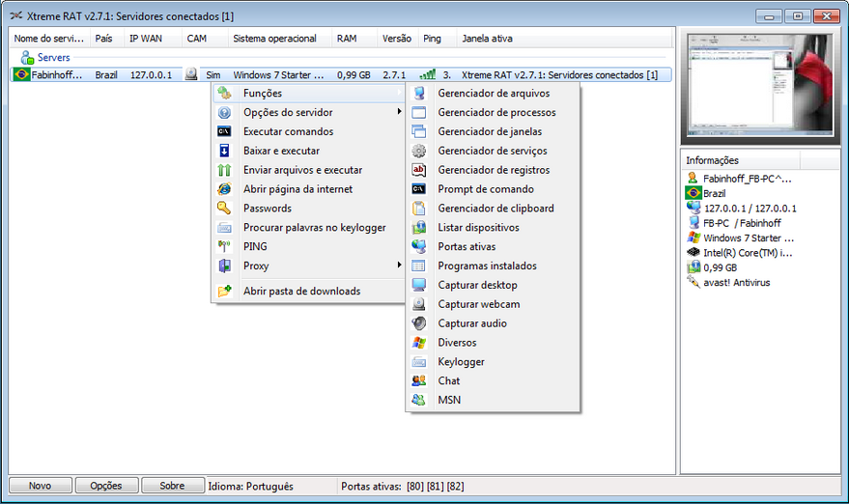Click the Gerenciador de registros icon
849x504 pixels.
419,170
